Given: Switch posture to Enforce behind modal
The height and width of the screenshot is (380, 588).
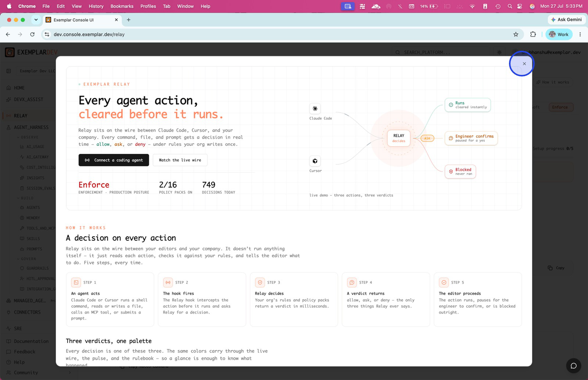Looking at the screenshot, I should [x=559, y=107].
